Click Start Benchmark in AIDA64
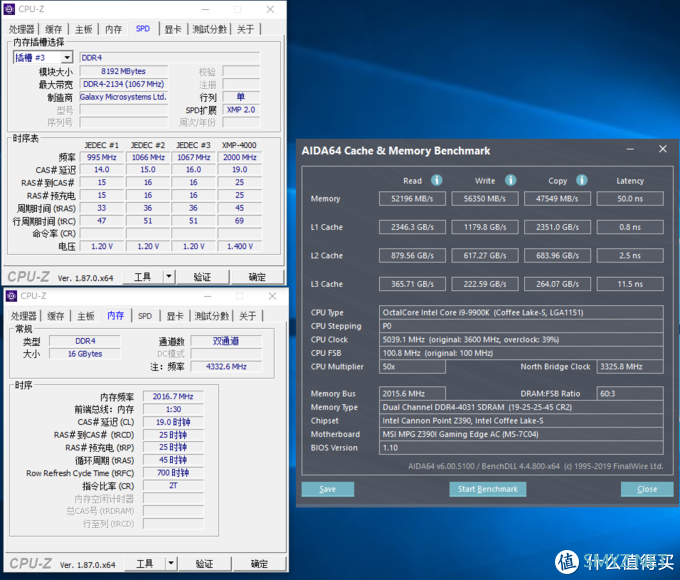 click(x=487, y=489)
